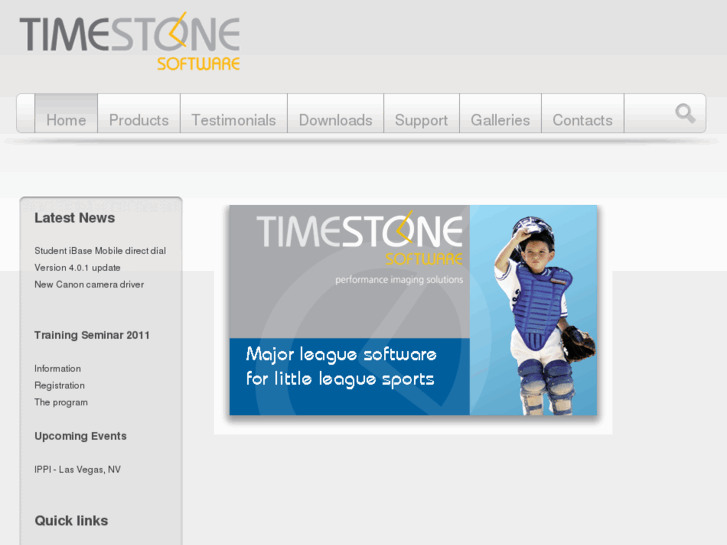
Task: Read Student iBase Mobile direct dial news
Action: pyautogui.click(x=100, y=251)
